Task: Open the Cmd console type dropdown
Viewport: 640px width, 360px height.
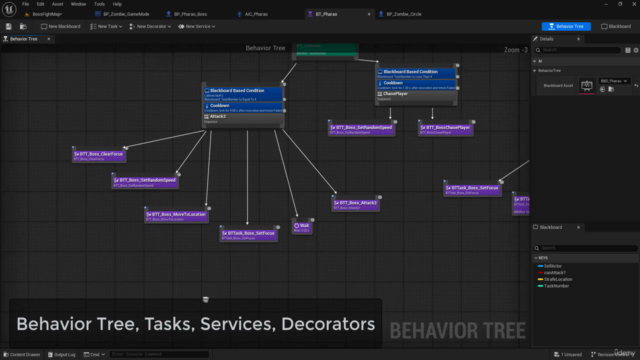Action: point(94,355)
